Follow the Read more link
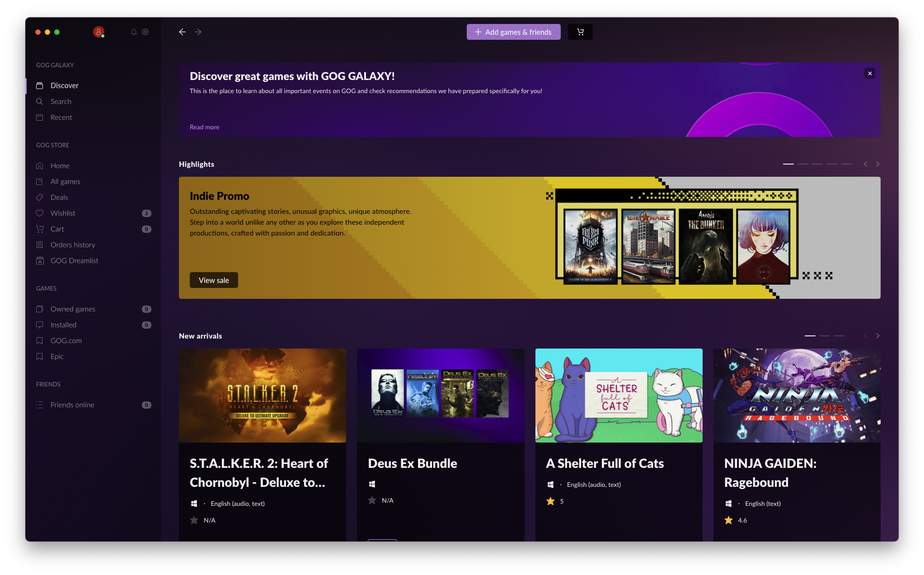924x575 pixels. [204, 127]
